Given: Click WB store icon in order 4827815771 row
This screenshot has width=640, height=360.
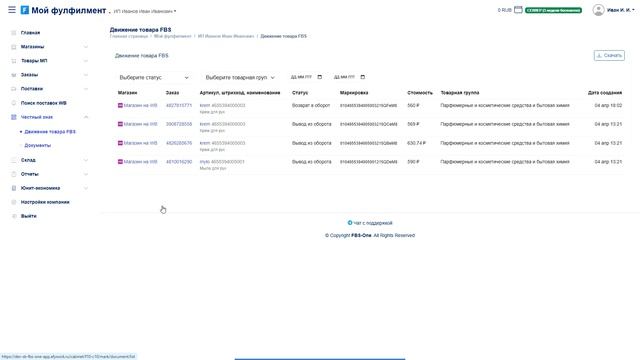Looking at the screenshot, I should pos(120,105).
